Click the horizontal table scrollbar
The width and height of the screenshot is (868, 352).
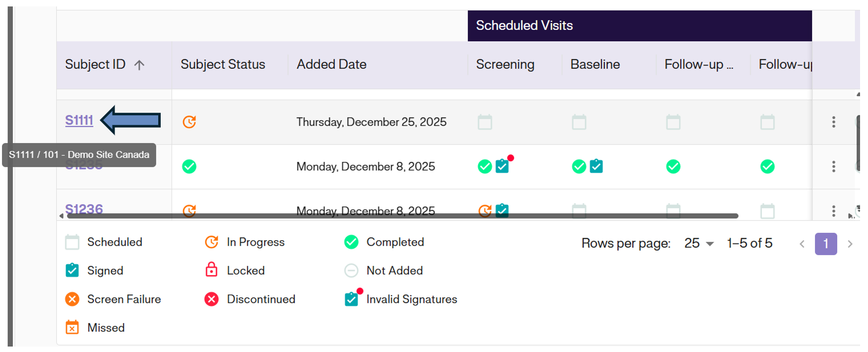[x=402, y=216]
